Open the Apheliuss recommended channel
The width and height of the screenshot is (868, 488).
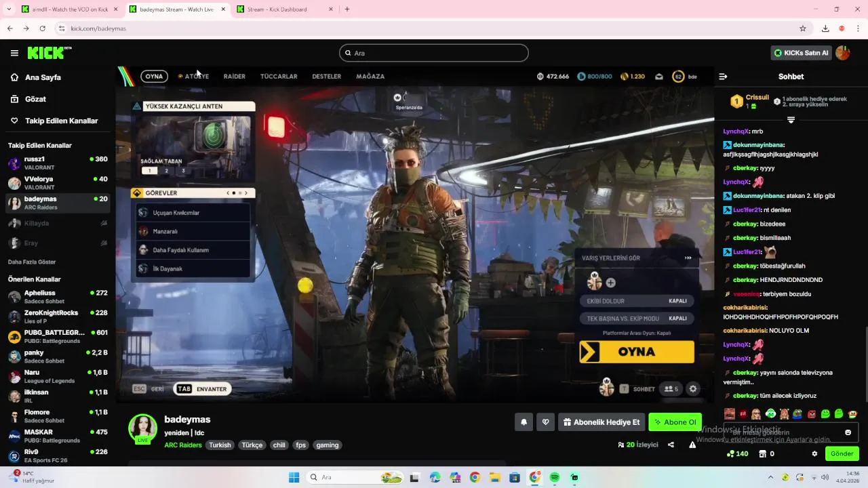58,297
